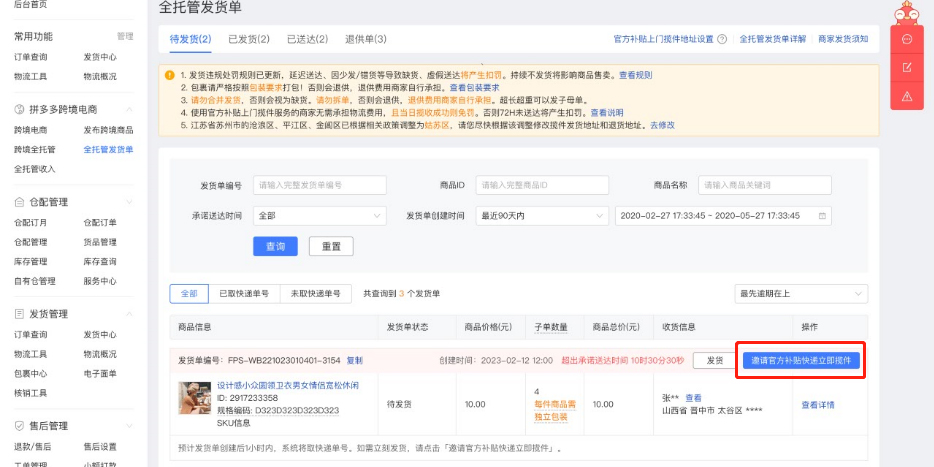Open the 最先逾期在上 sort dropdown

(801, 294)
